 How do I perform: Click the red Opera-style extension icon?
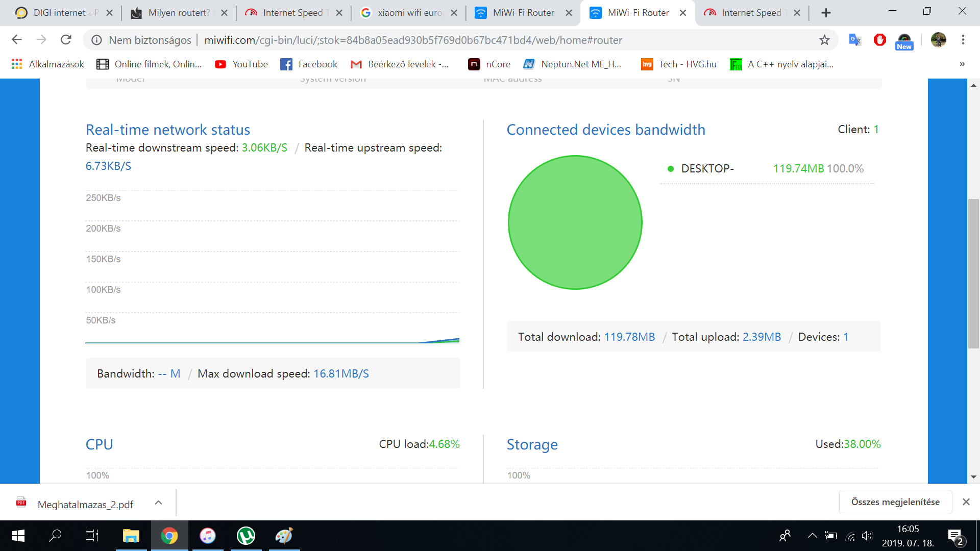(879, 40)
